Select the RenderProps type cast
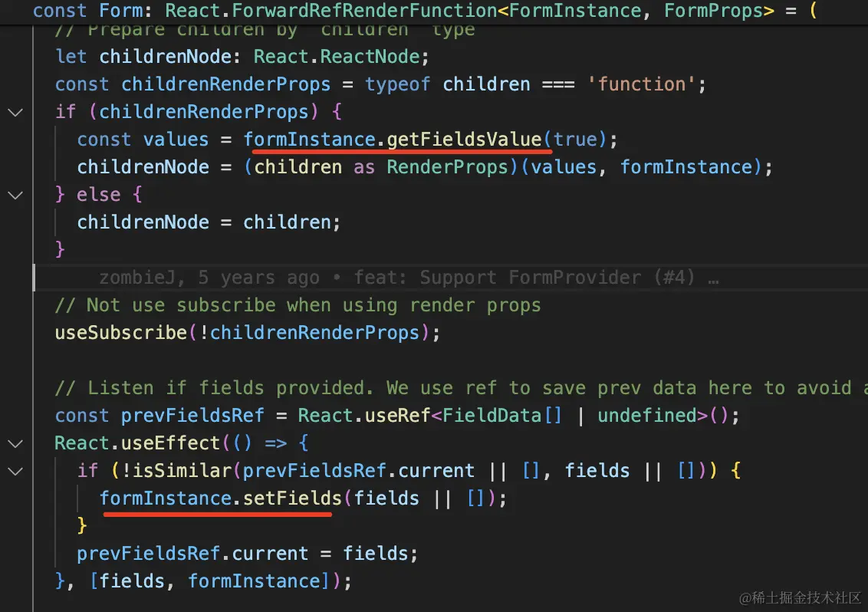868x612 pixels. (447, 167)
